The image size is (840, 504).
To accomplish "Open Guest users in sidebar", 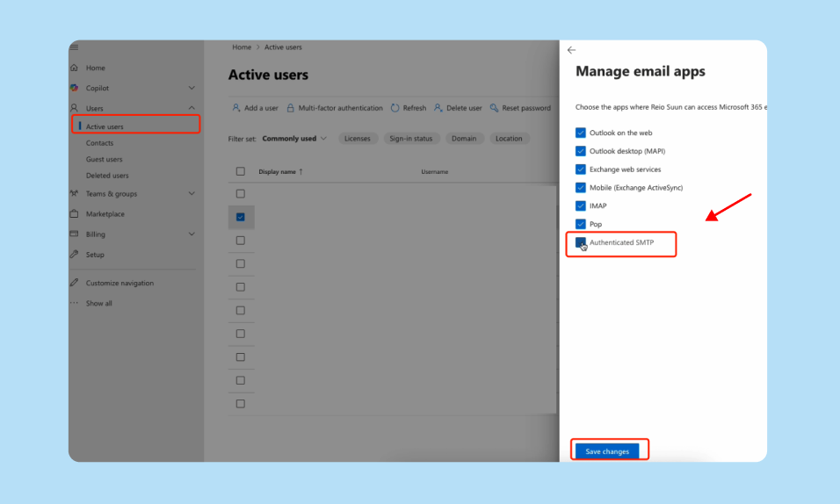I will click(104, 159).
